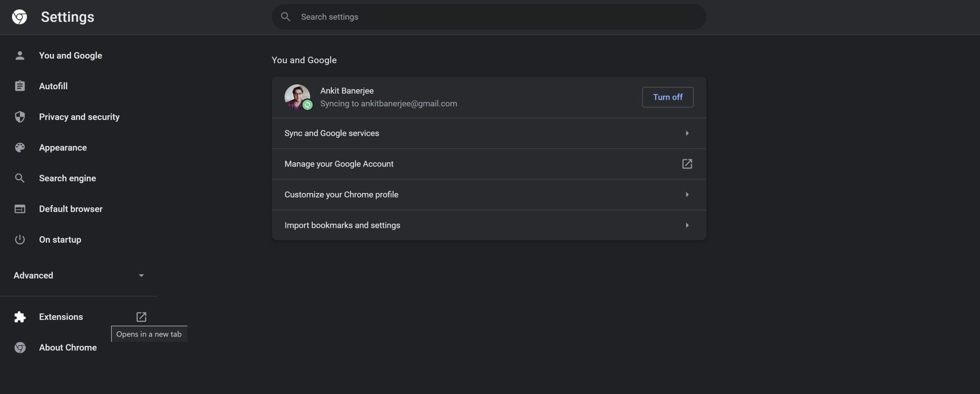Click Ankit Banerjee profile avatar

297,97
